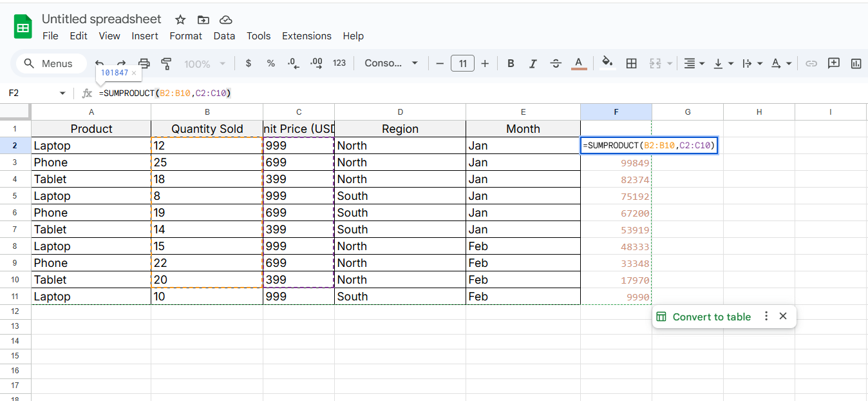Toggle strikethrough formatting
Screen dimensions: 868x401
tap(556, 63)
